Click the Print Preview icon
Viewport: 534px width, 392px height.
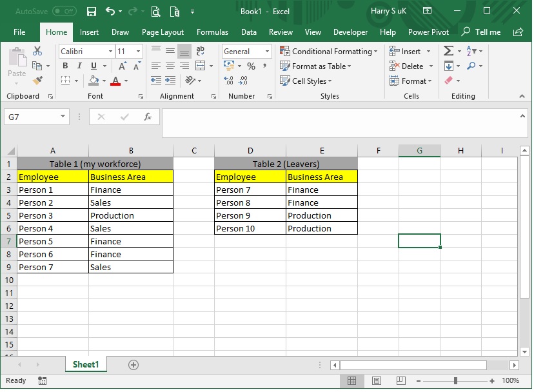(x=155, y=12)
